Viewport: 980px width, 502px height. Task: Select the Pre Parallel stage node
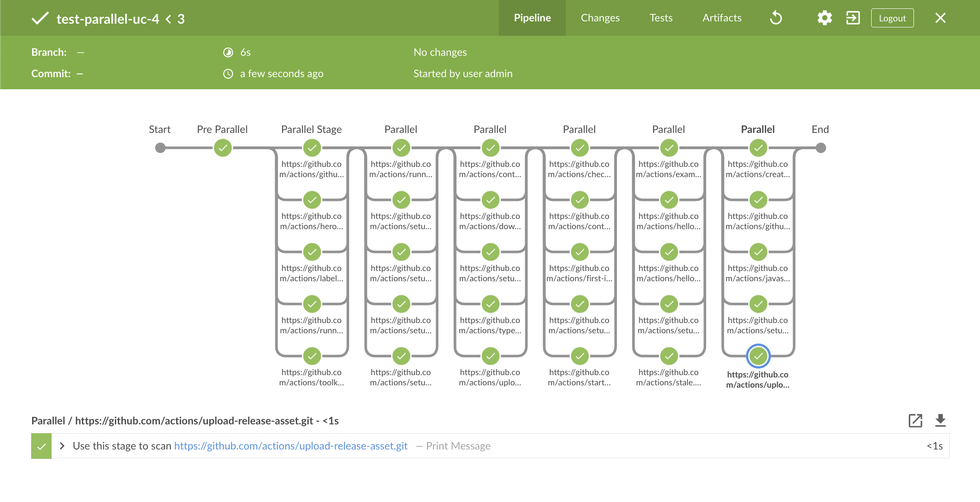(223, 148)
